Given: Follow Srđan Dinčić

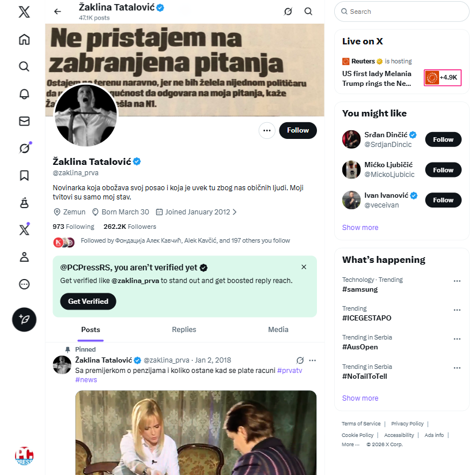Looking at the screenshot, I should pos(443,140).
